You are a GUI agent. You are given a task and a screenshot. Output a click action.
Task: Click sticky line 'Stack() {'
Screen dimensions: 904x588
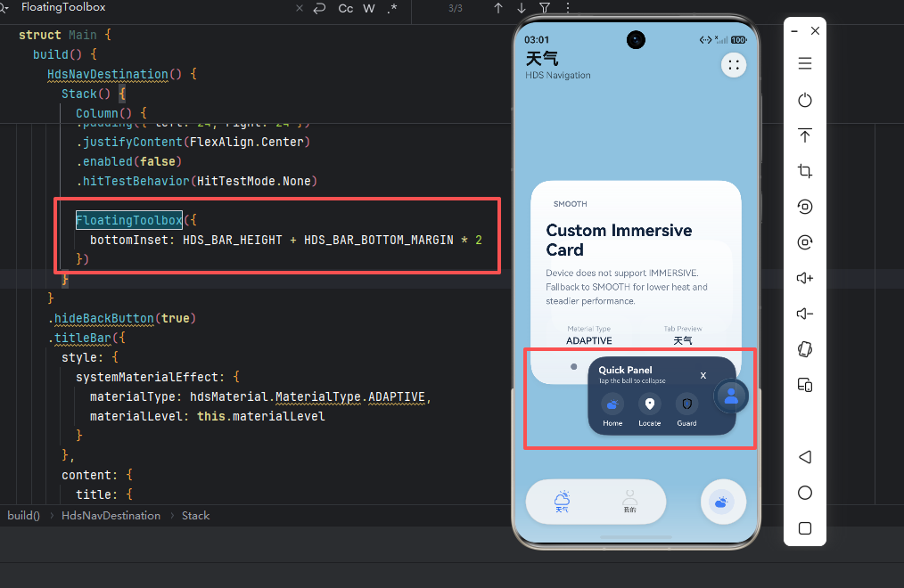coord(94,94)
